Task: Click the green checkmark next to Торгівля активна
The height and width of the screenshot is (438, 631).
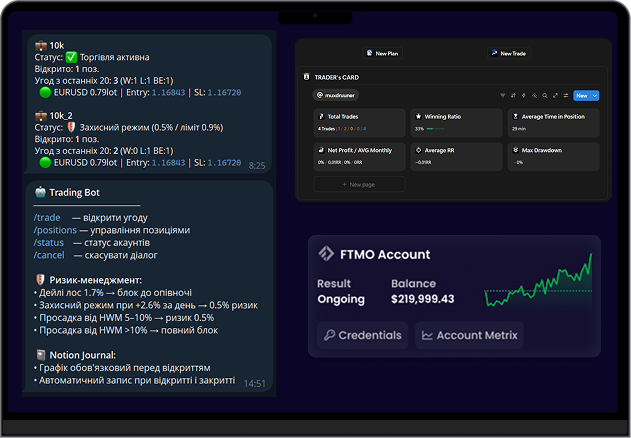Action: point(71,57)
